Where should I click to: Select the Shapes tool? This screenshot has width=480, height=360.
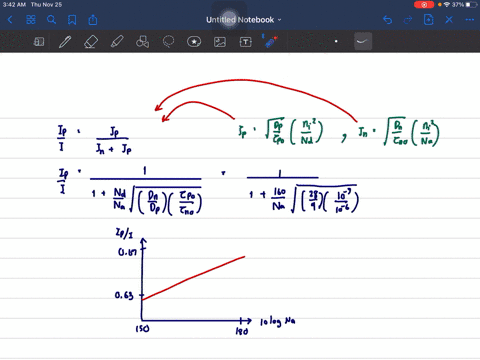click(142, 42)
